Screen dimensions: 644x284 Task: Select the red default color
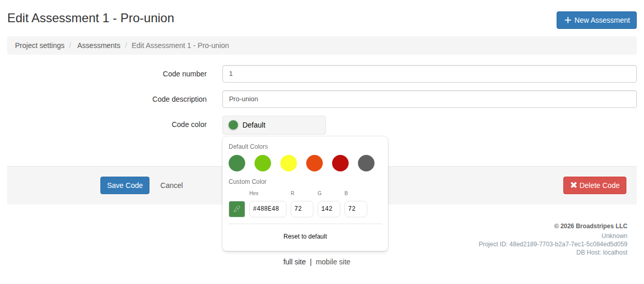tap(340, 163)
